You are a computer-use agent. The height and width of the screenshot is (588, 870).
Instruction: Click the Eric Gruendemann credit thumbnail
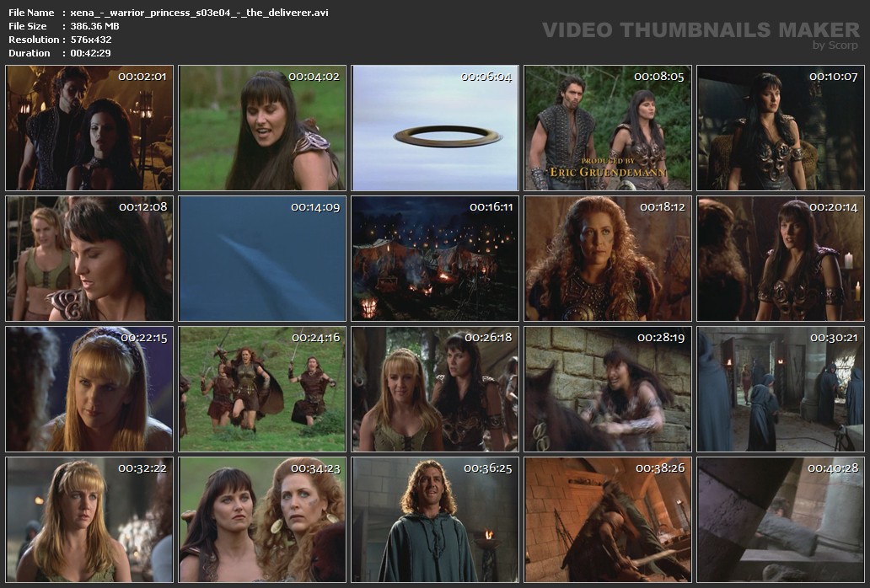(x=608, y=128)
